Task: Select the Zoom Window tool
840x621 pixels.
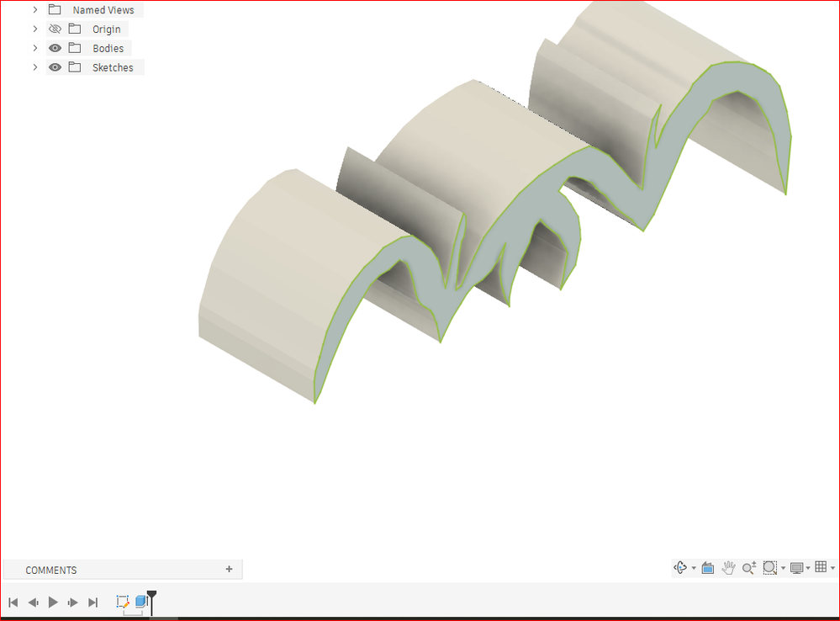Action: [770, 567]
